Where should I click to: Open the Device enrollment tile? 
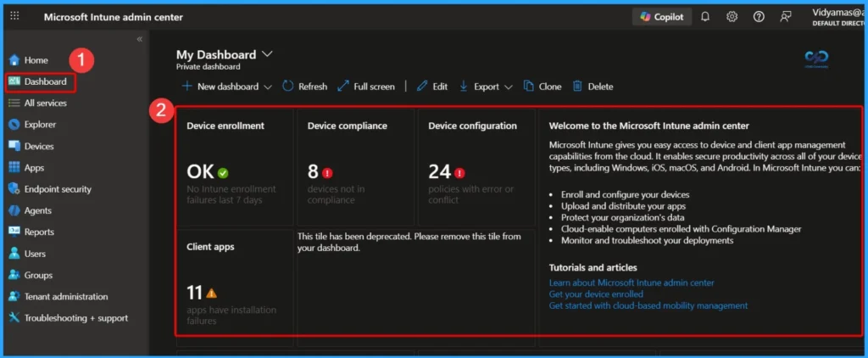pos(235,167)
